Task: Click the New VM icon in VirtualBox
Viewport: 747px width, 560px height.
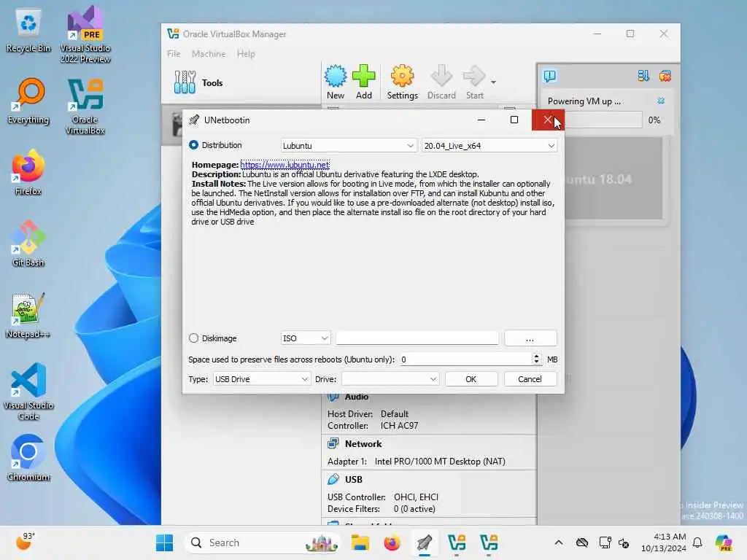Action: pos(336,82)
